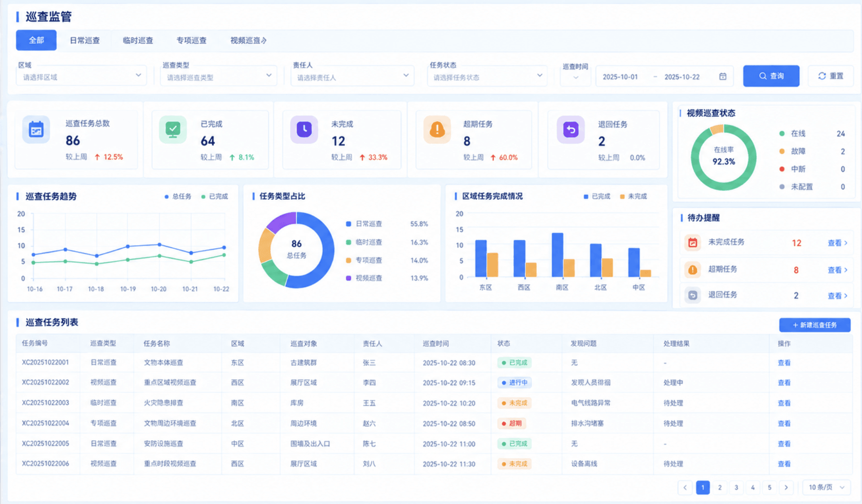The height and width of the screenshot is (504, 862).
Task: Click 查看 link for task XC20251022003
Action: pyautogui.click(x=784, y=403)
